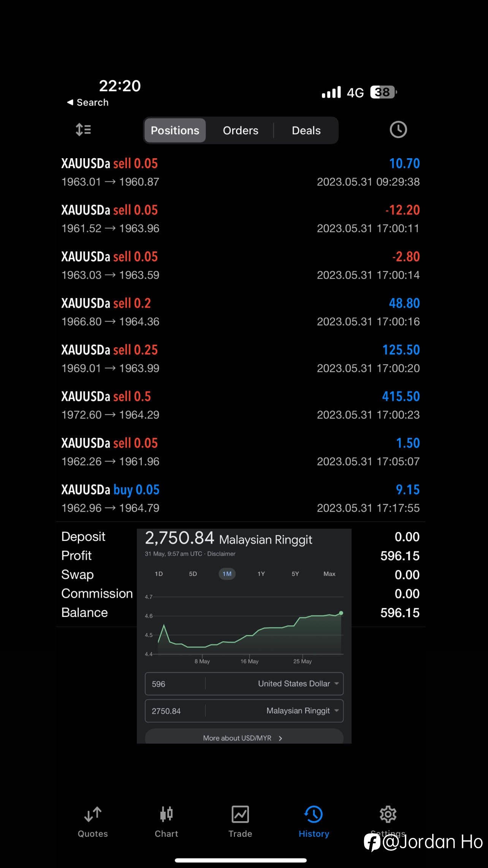Open the history period clock icon

click(x=398, y=130)
